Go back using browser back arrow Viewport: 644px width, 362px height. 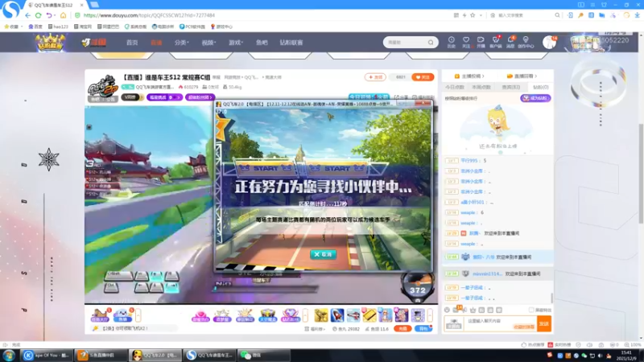click(x=27, y=15)
